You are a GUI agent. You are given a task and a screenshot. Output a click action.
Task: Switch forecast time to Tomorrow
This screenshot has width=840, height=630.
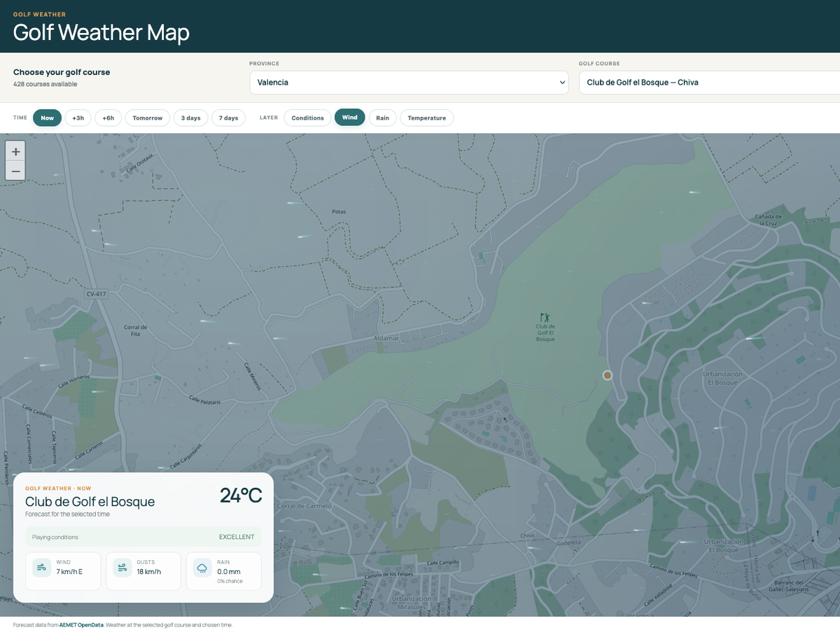pos(148,118)
